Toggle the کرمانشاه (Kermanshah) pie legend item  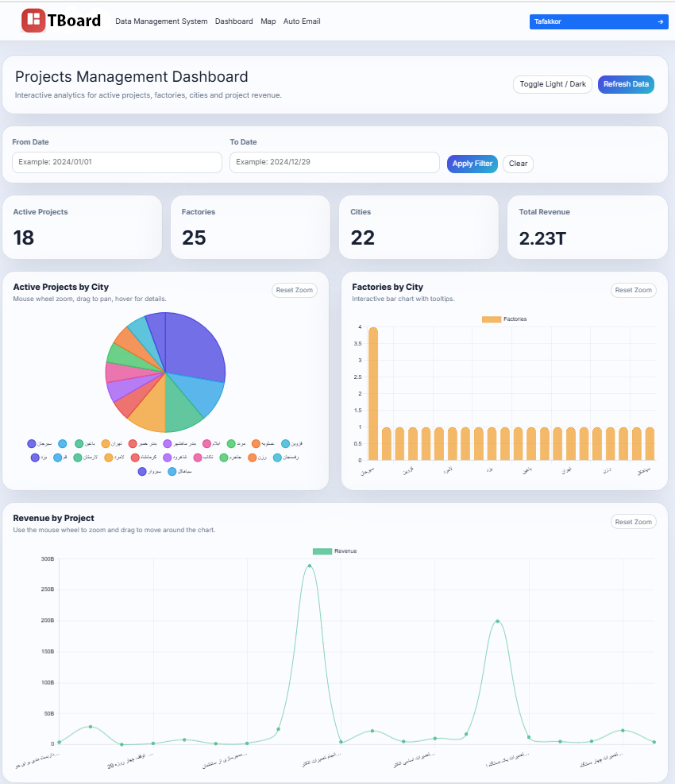click(x=144, y=458)
